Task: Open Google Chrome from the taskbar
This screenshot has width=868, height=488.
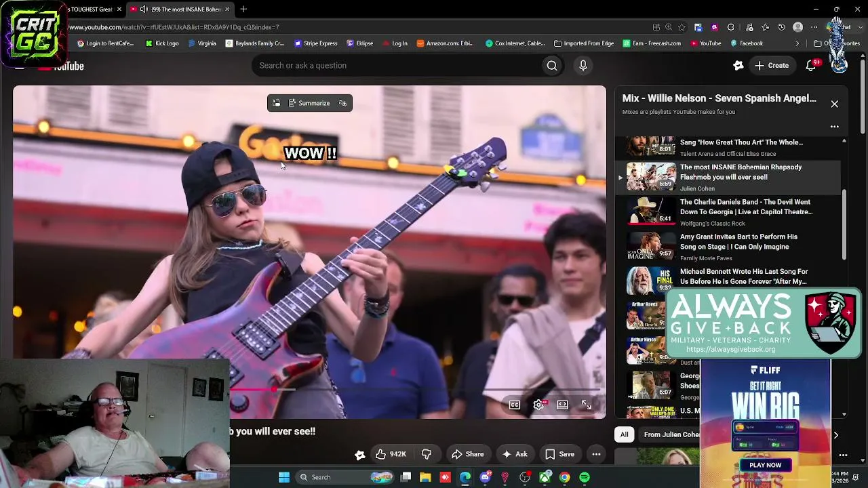Action: [564, 477]
